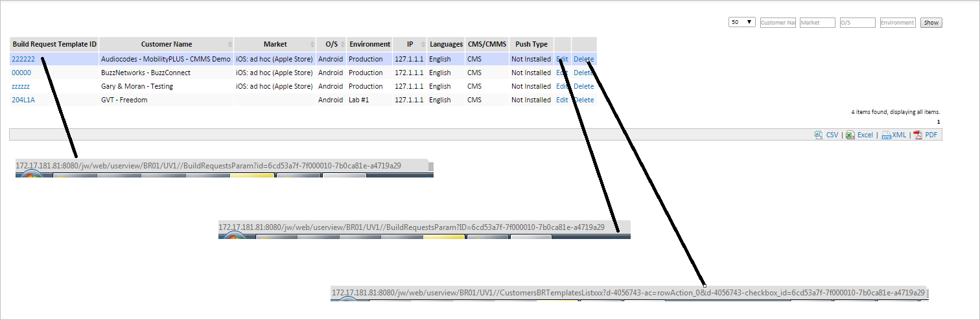Screen dimensions: 980x320
Task: Edit the BuzzNetworks BuzzConnect row
Action: [x=562, y=73]
